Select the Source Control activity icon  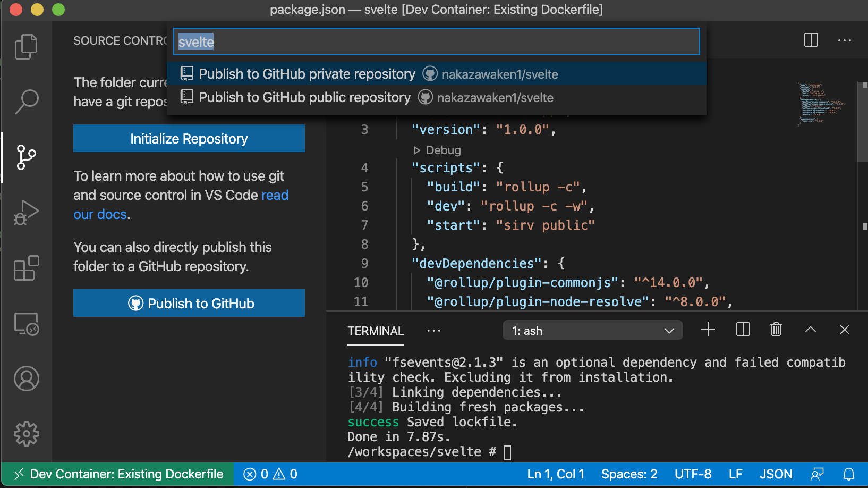pos(26,157)
